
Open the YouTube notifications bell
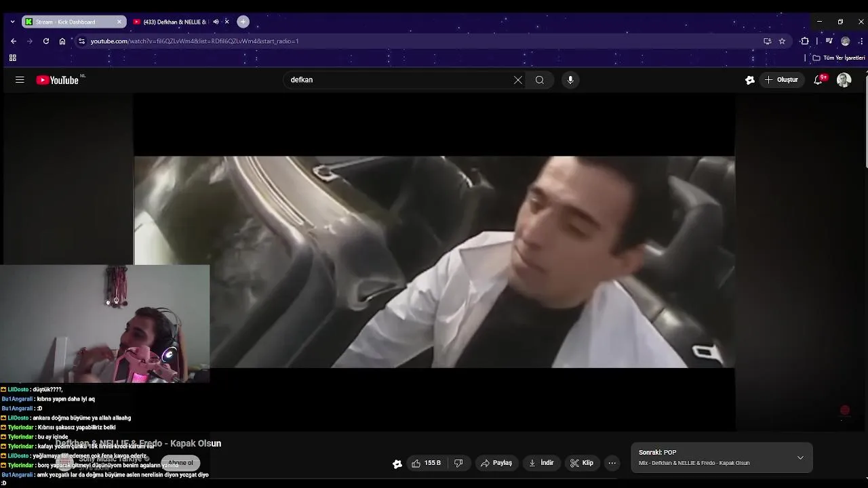818,80
